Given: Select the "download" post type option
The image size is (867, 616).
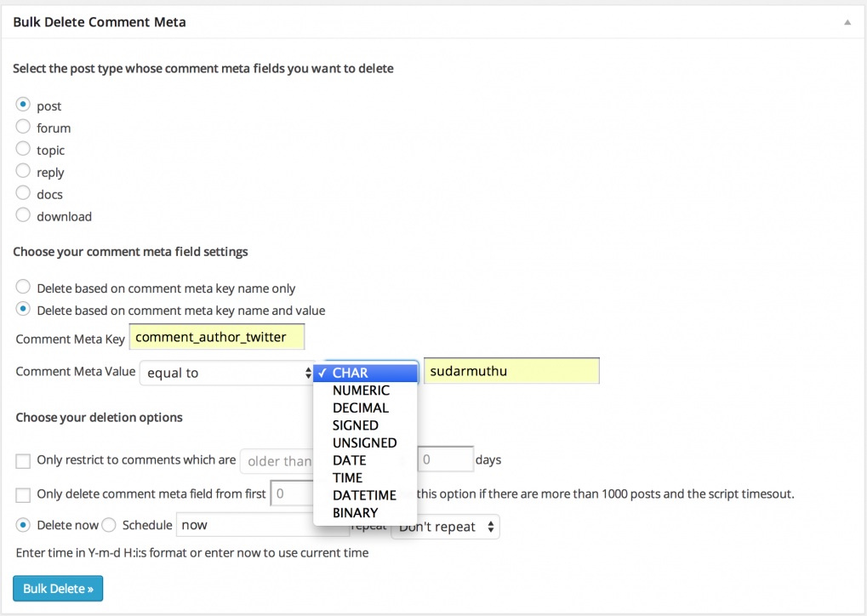Looking at the screenshot, I should click(x=22, y=214).
